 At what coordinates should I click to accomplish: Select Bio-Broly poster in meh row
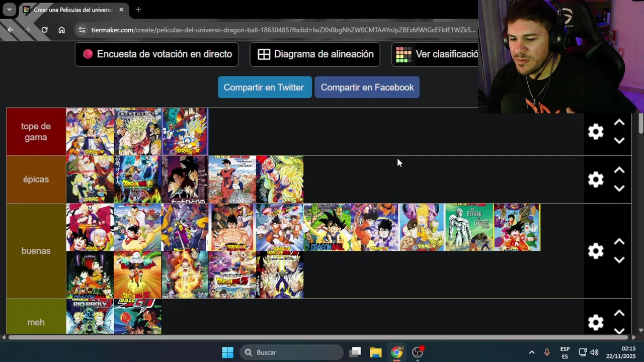tap(90, 317)
